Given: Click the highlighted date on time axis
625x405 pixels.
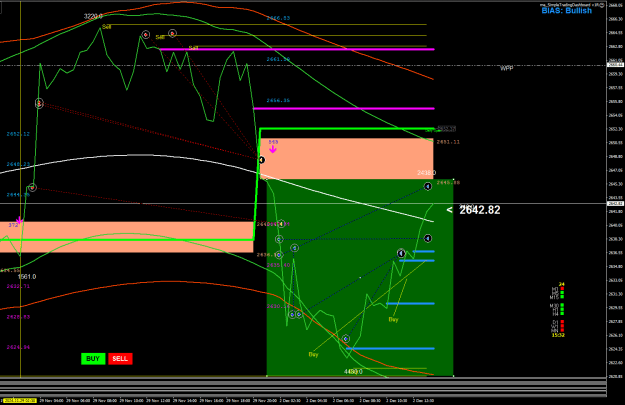Looking at the screenshot, I should point(19,400).
